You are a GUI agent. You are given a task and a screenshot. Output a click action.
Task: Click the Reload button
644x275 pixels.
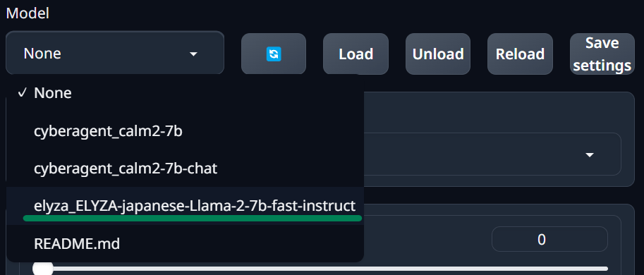(520, 54)
